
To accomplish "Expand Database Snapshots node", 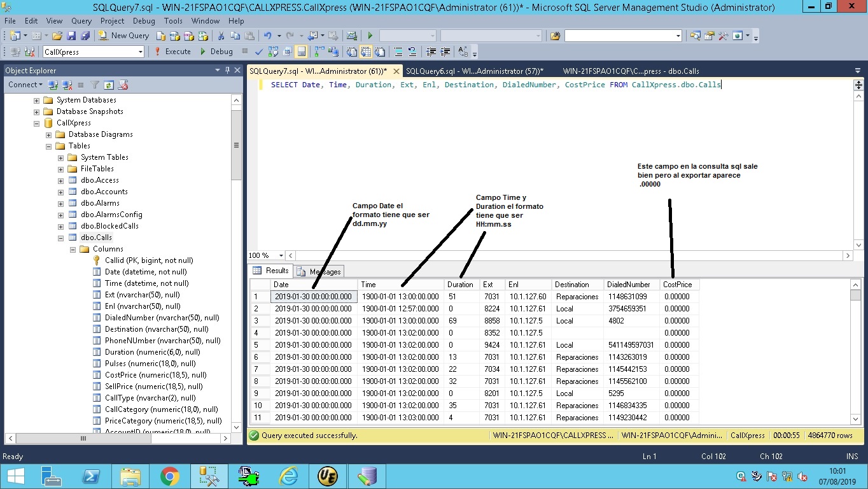I will (36, 111).
